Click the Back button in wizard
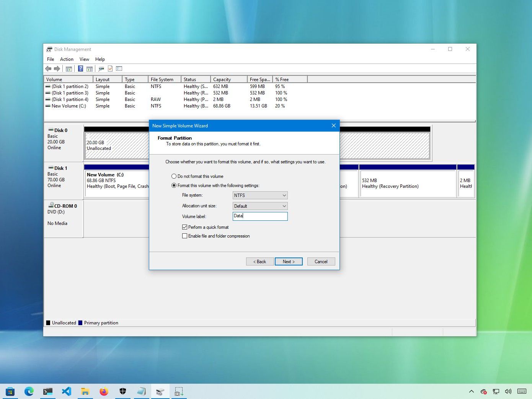Screen dimensions: 532x399 click(x=260, y=262)
